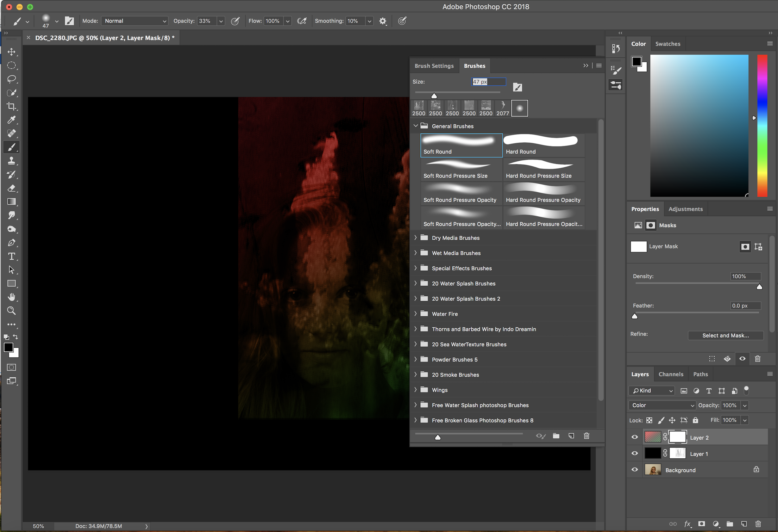Click the hue spectrum color slider
Viewport: 778px width, 532px height.
(762, 126)
